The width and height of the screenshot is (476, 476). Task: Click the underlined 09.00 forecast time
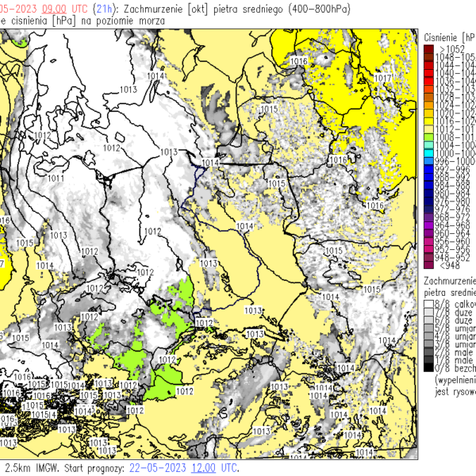point(55,8)
